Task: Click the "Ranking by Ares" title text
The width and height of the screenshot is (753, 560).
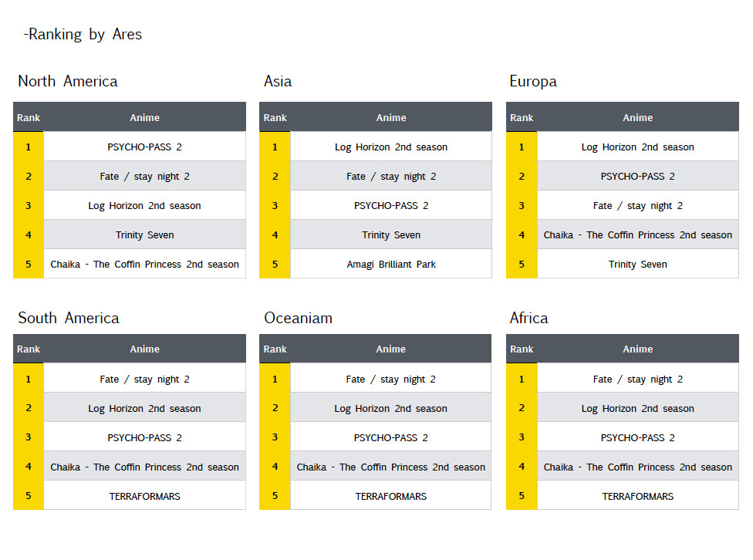Action: tap(83, 35)
